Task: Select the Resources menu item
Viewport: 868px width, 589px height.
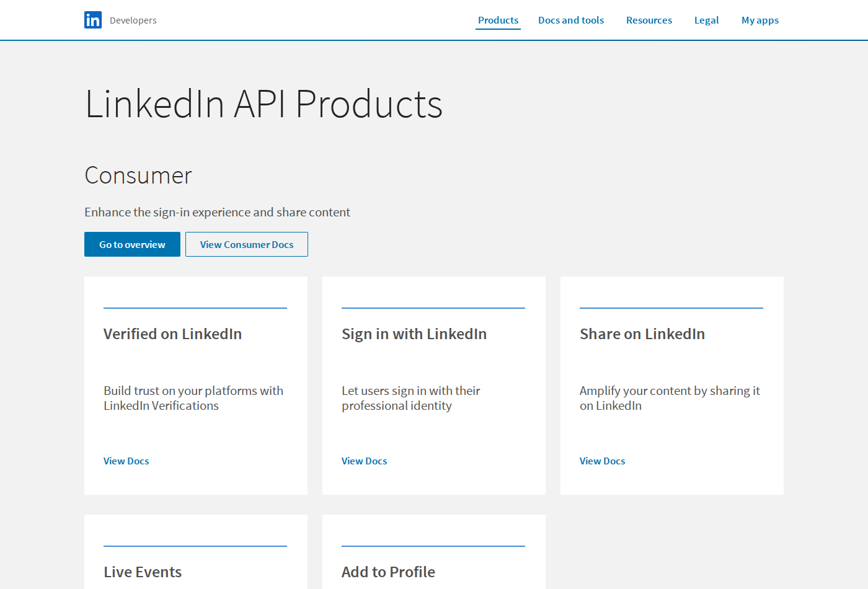Action: (x=649, y=20)
